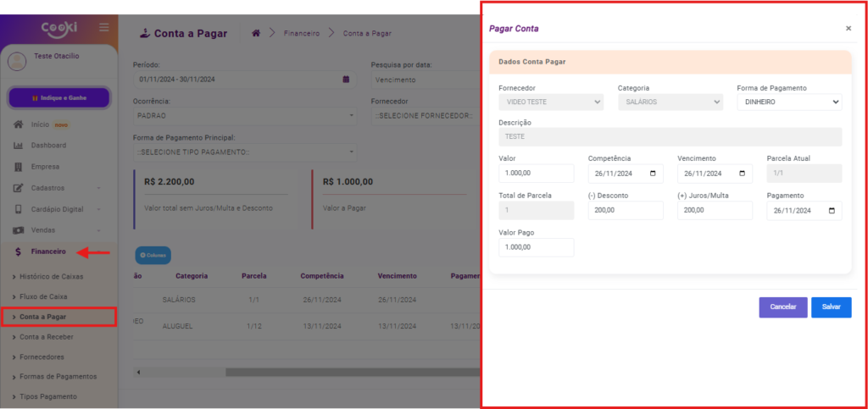The width and height of the screenshot is (868, 409).
Task: Close the Pagar Conta dialog with the X
Action: pyautogui.click(x=848, y=28)
